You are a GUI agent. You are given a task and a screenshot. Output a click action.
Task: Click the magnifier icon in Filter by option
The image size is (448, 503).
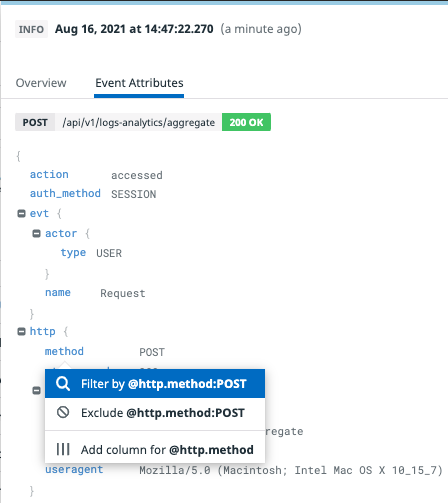pos(63,383)
